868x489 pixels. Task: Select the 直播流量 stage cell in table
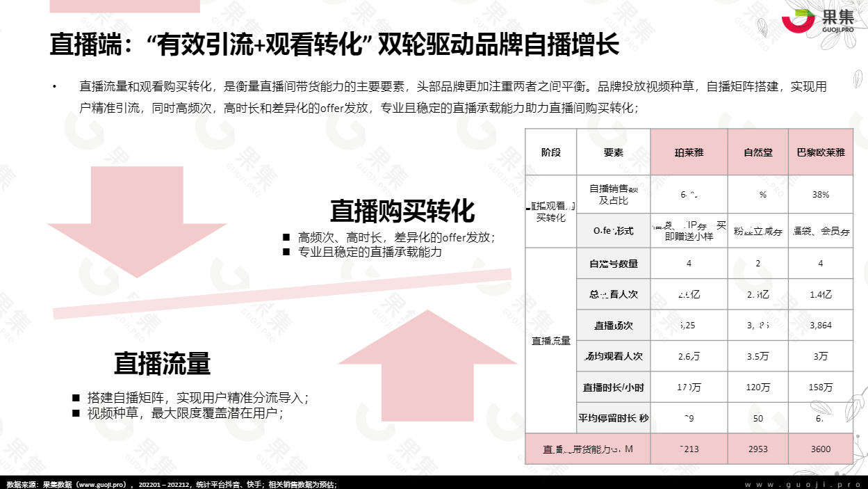pos(551,341)
